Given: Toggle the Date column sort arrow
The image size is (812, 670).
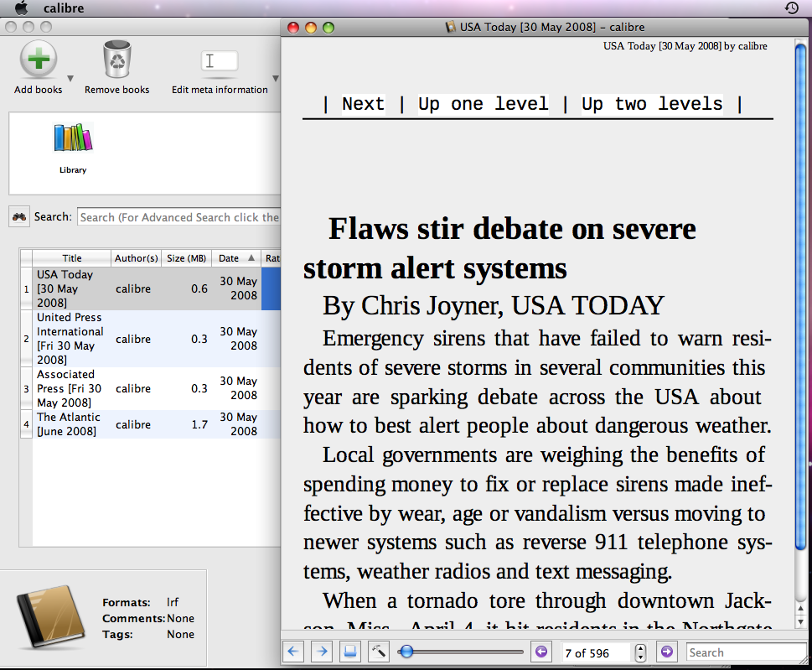Looking at the screenshot, I should click(251, 257).
